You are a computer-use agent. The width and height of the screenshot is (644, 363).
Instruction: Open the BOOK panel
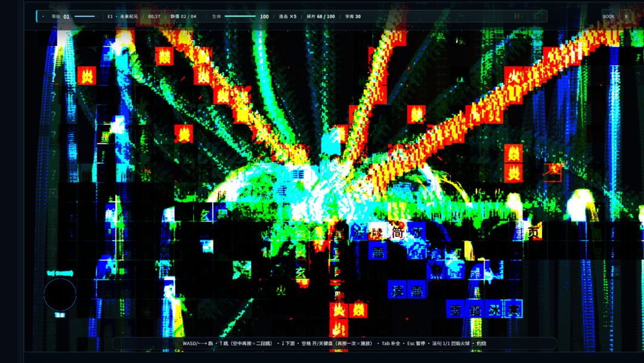click(x=609, y=17)
